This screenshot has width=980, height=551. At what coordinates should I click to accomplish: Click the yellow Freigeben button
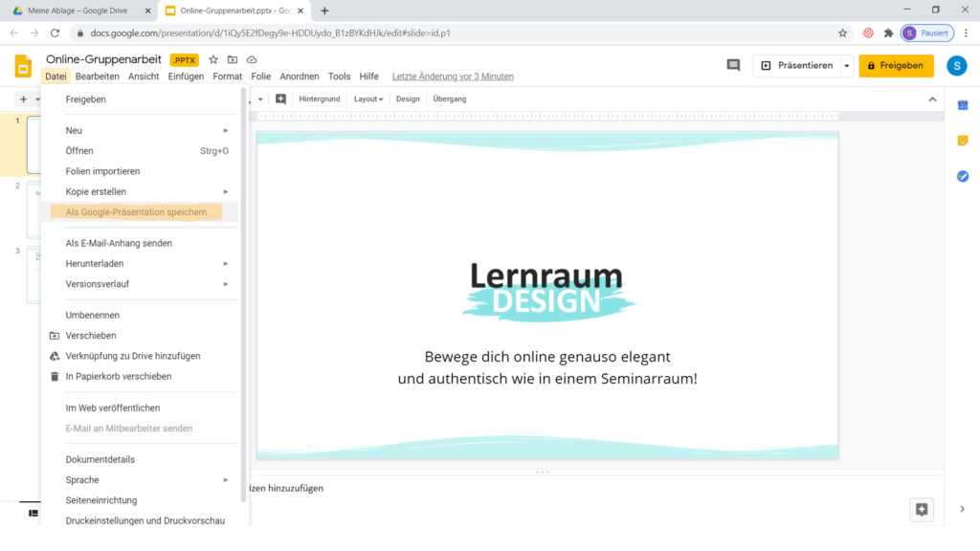pyautogui.click(x=895, y=66)
